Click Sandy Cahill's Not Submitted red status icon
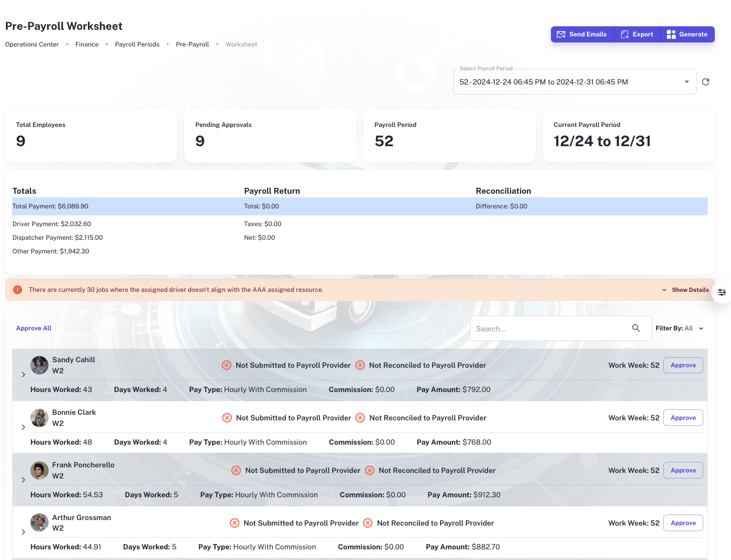The image size is (731, 560). (x=227, y=365)
